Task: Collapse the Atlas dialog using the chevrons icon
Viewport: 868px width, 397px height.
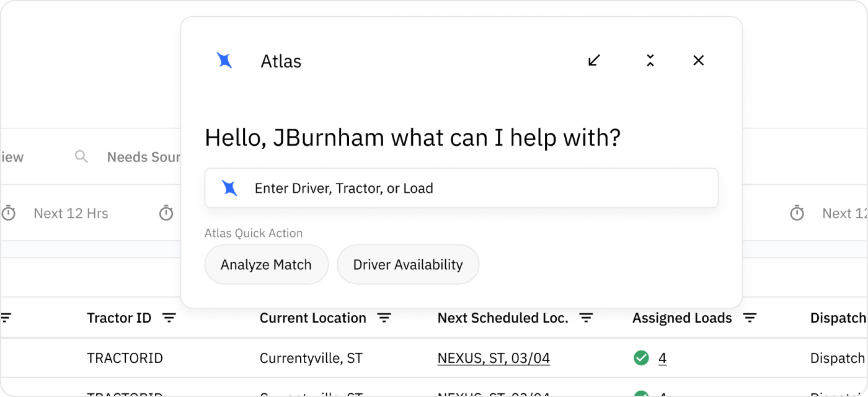Action: 650,60
